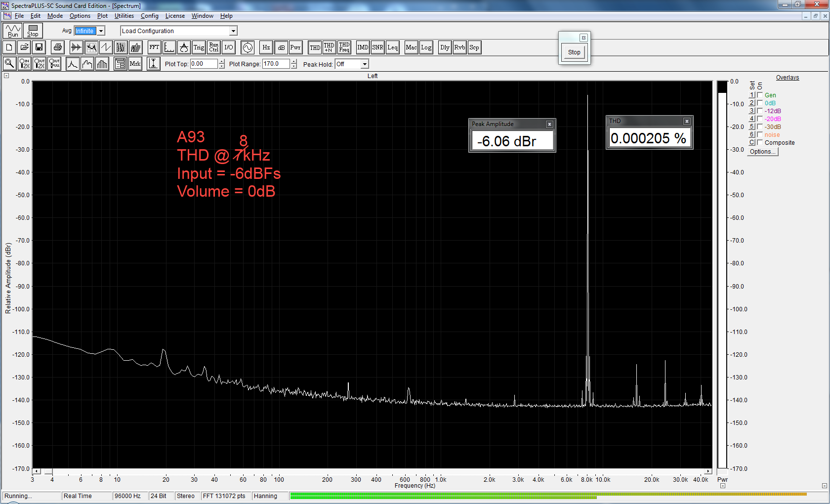This screenshot has height=504, width=830.
Task: Open overlay Options... button
Action: pyautogui.click(x=762, y=152)
